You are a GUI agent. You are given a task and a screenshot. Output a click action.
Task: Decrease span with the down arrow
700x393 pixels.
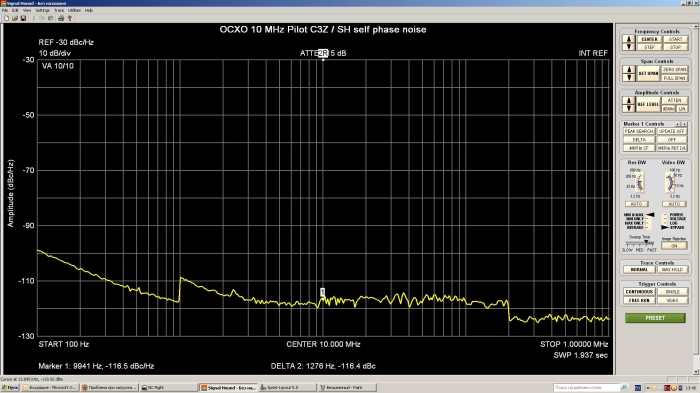tap(629, 78)
